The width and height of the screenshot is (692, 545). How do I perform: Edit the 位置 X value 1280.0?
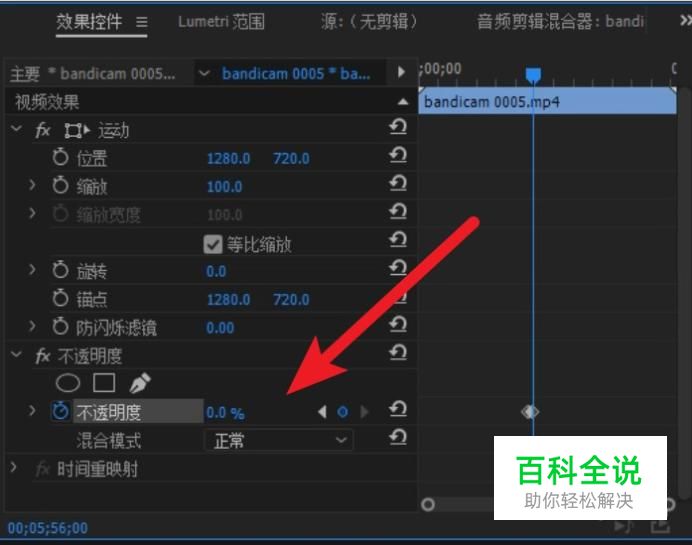228,158
